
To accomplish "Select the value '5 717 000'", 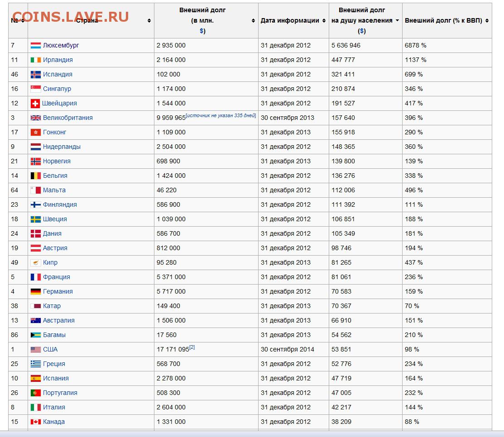I will [x=171, y=291].
